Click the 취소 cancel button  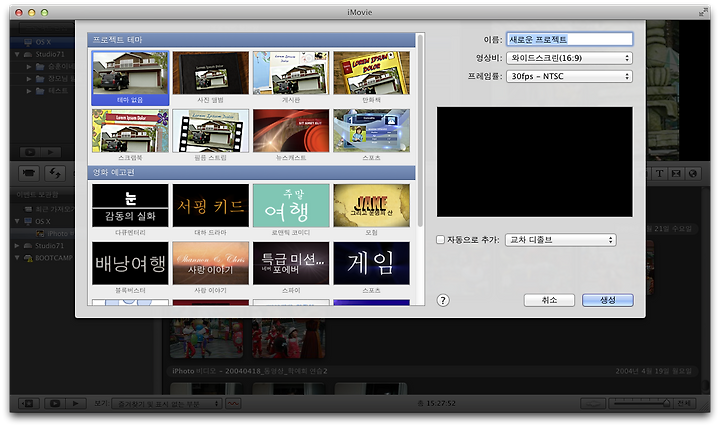click(549, 300)
